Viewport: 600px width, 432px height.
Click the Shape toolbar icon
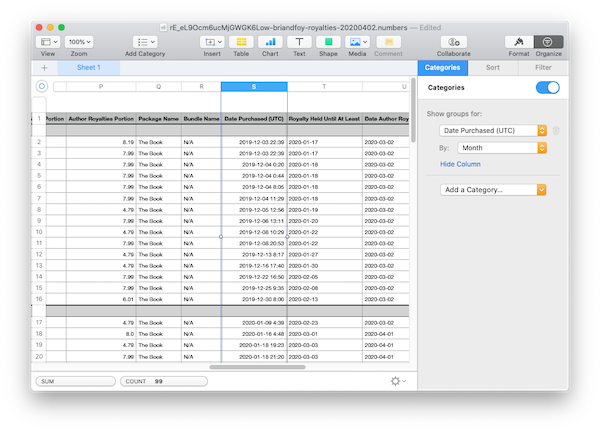[328, 42]
